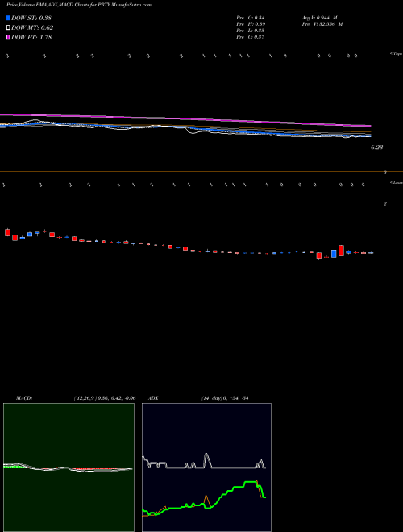Click the Pre H: 0.39 value

[x=251, y=24]
